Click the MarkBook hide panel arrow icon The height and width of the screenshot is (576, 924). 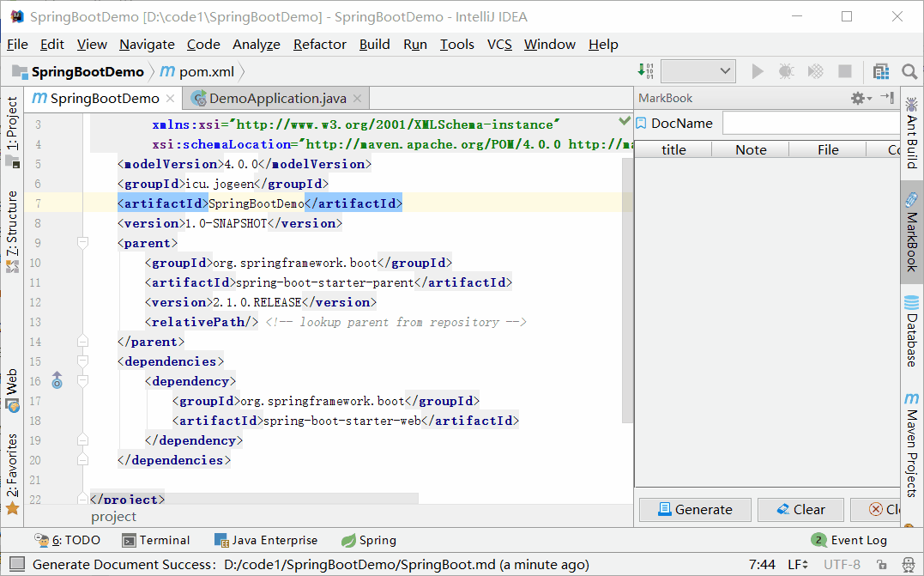click(887, 98)
